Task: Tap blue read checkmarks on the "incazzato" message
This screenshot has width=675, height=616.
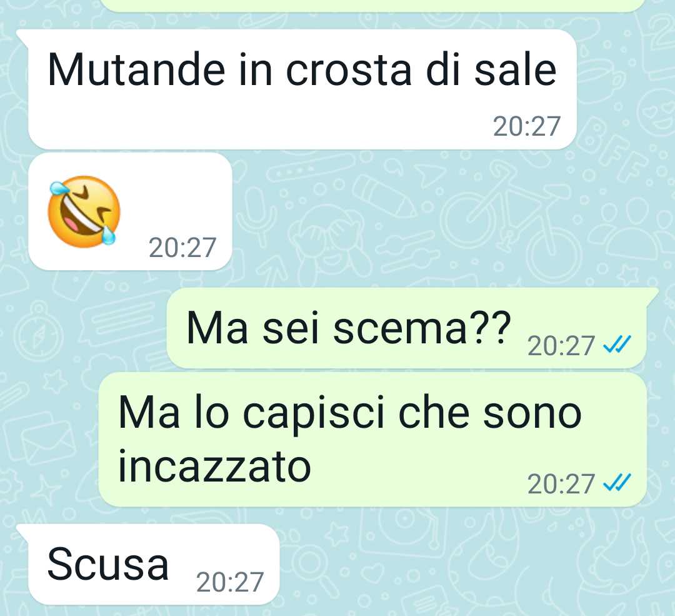Action: (x=617, y=482)
